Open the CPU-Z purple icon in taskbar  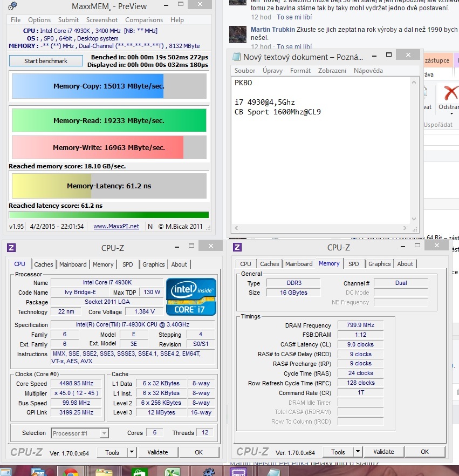238,472
